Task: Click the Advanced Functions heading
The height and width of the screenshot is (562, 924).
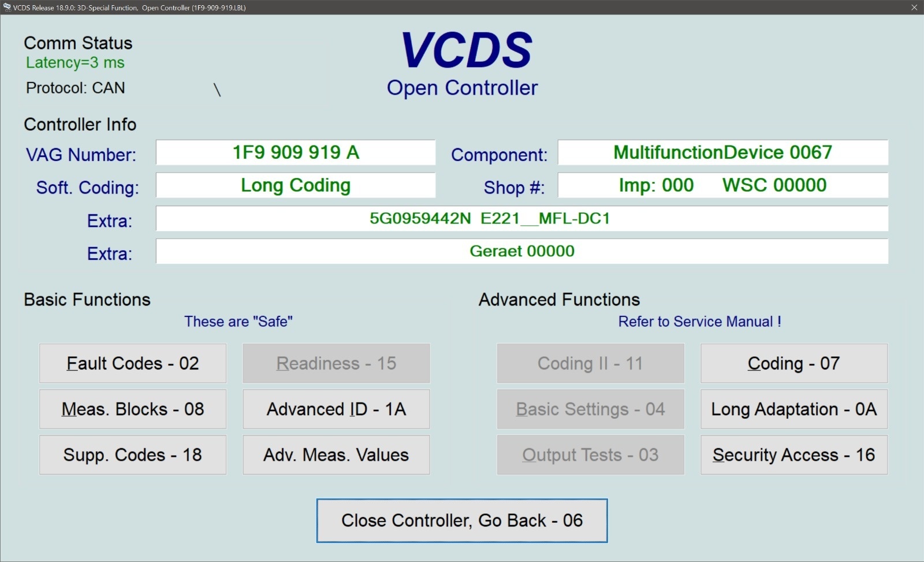Action: (x=560, y=300)
